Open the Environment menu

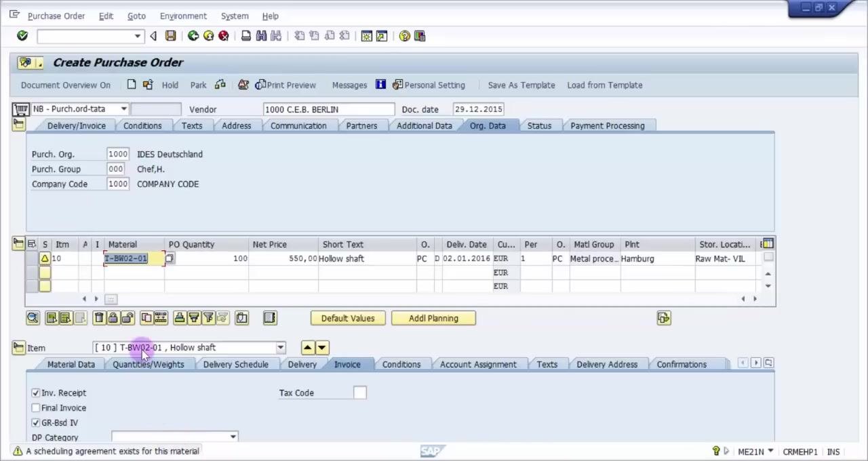coord(183,16)
